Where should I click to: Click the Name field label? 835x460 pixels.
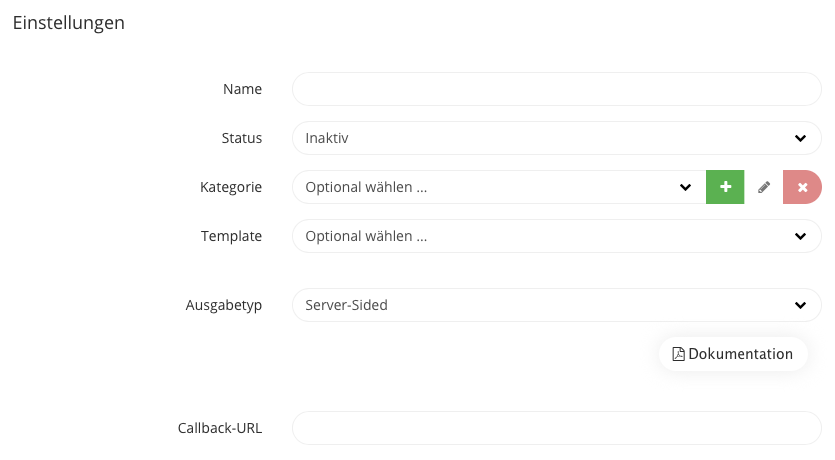click(242, 89)
